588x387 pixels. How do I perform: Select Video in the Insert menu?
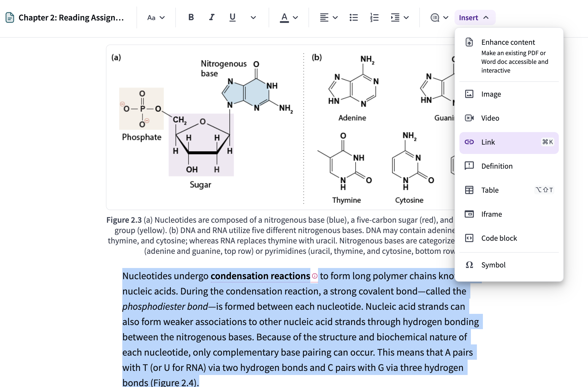click(x=509, y=118)
